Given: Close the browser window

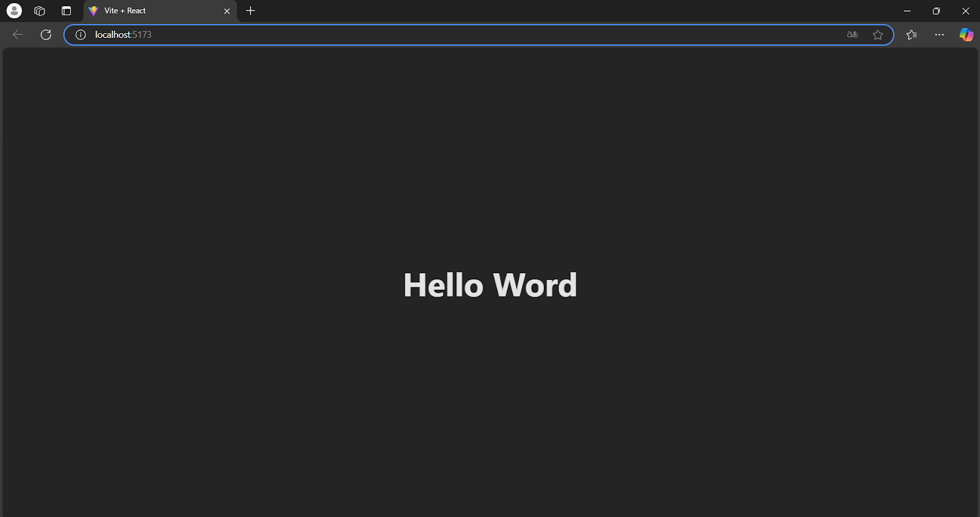Looking at the screenshot, I should tap(965, 10).
